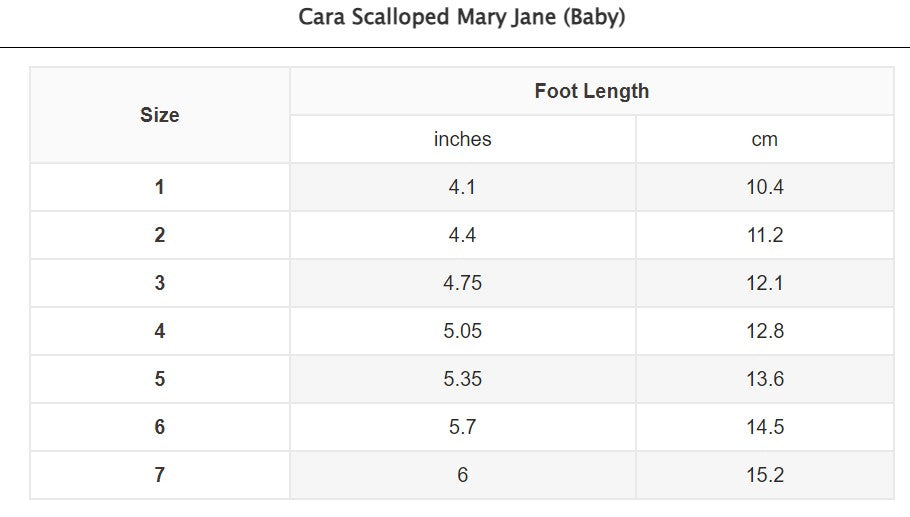The height and width of the screenshot is (517, 910).
Task: Click the 4.75 inches cell
Action: (x=463, y=283)
